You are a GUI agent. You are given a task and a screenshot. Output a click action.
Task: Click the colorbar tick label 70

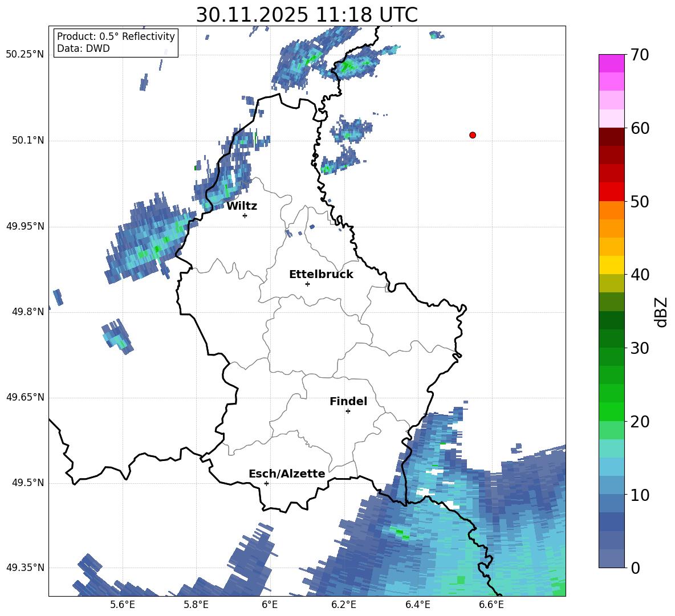pos(640,55)
